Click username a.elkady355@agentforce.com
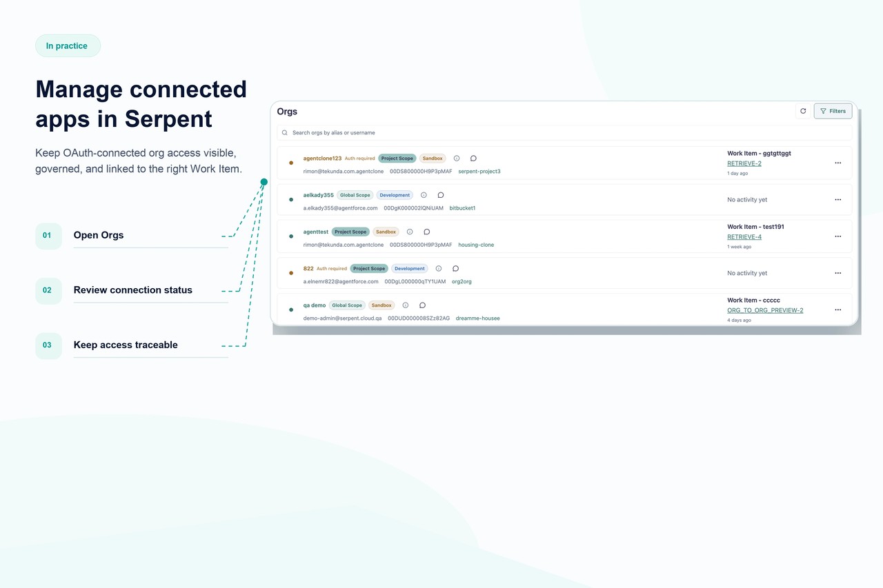This screenshot has width=883, height=588. click(x=341, y=207)
